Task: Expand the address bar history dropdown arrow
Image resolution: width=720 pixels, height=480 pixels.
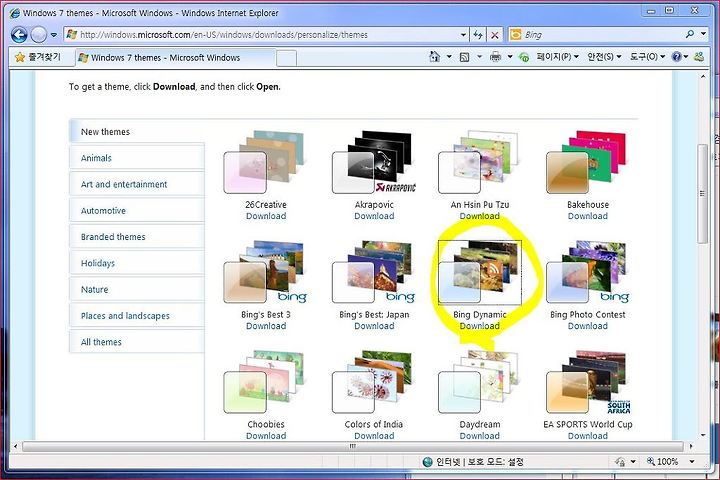Action: click(463, 34)
